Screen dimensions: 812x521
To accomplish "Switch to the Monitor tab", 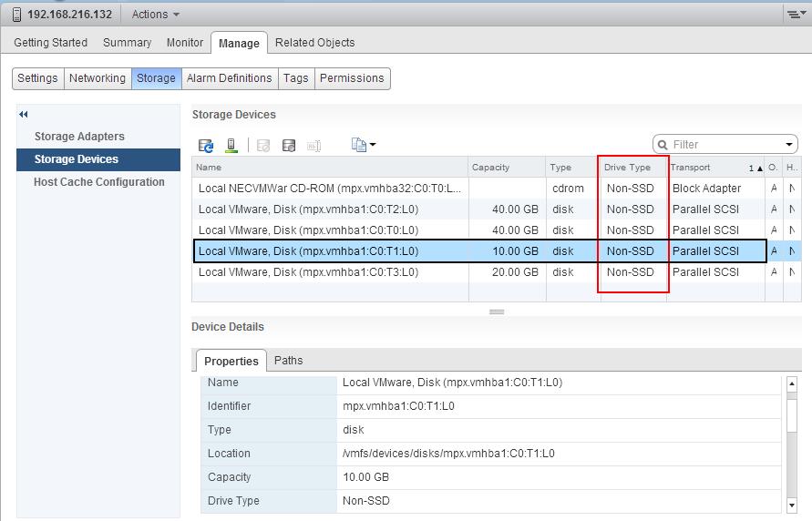I will click(185, 43).
